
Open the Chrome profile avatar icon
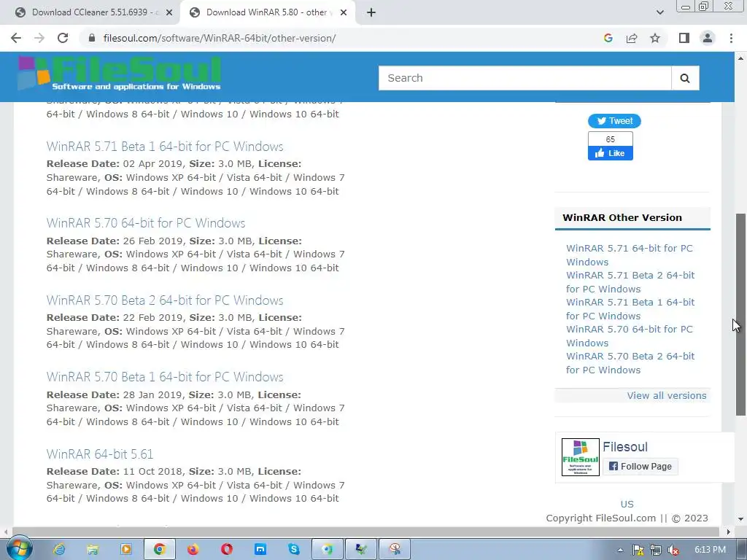click(708, 38)
